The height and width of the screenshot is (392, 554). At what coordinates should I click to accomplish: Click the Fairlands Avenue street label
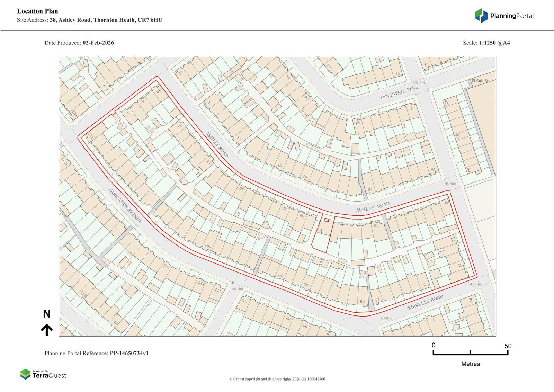125,206
